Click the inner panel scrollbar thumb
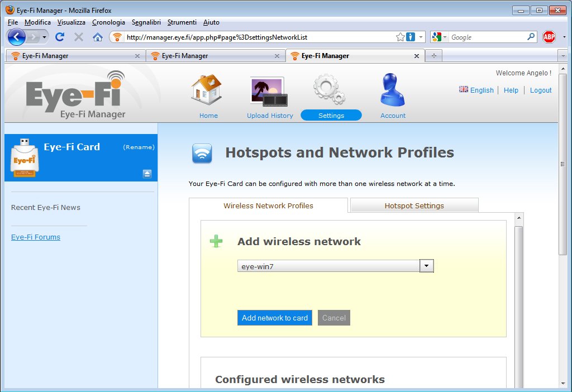The height and width of the screenshot is (392, 572). coord(519,307)
